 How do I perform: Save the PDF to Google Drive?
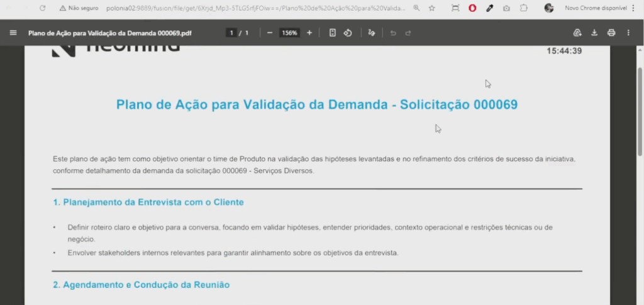click(x=577, y=33)
